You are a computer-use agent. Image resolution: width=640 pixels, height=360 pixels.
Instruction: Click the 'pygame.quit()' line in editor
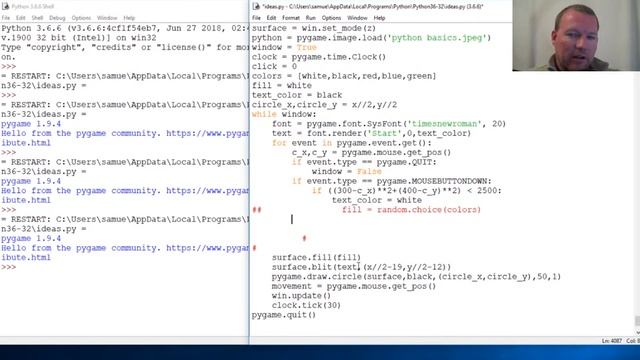(284, 315)
